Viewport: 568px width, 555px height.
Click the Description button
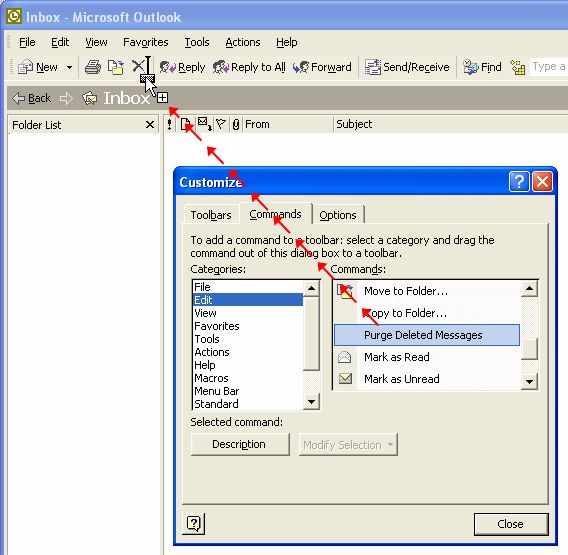coord(240,445)
